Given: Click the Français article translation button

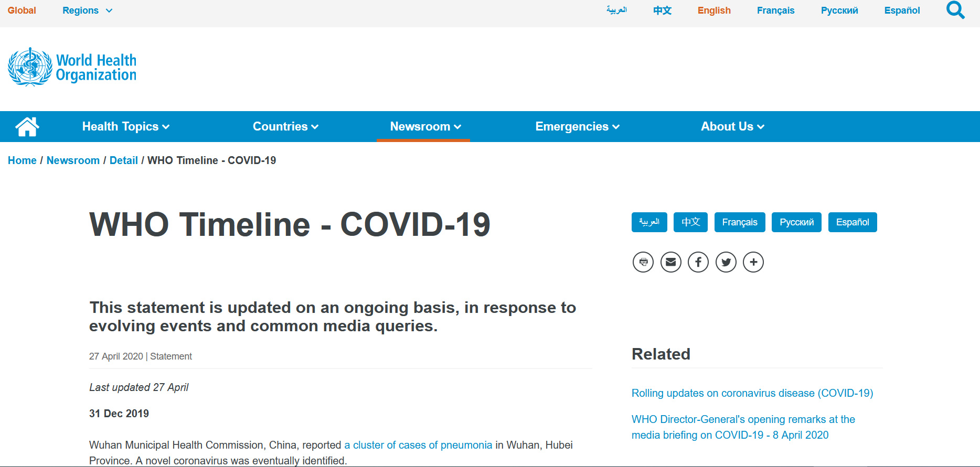Looking at the screenshot, I should (740, 222).
